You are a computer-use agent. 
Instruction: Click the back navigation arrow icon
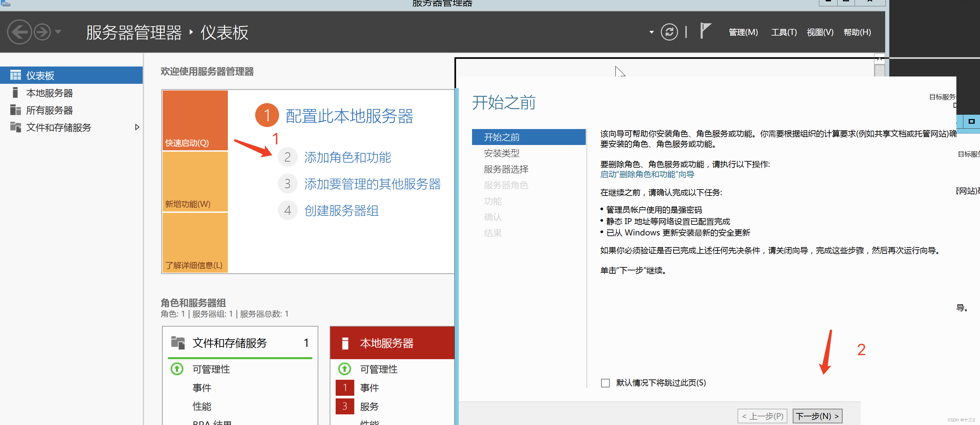[19, 32]
